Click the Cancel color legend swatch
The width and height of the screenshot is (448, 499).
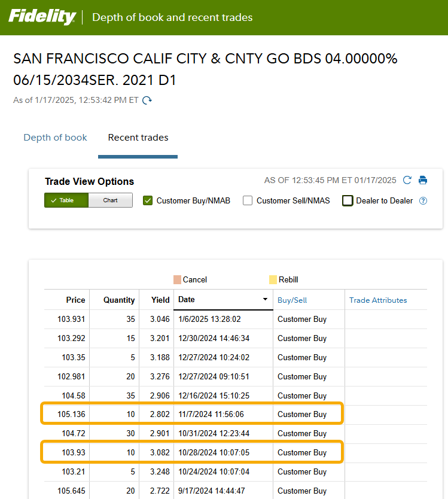(177, 280)
